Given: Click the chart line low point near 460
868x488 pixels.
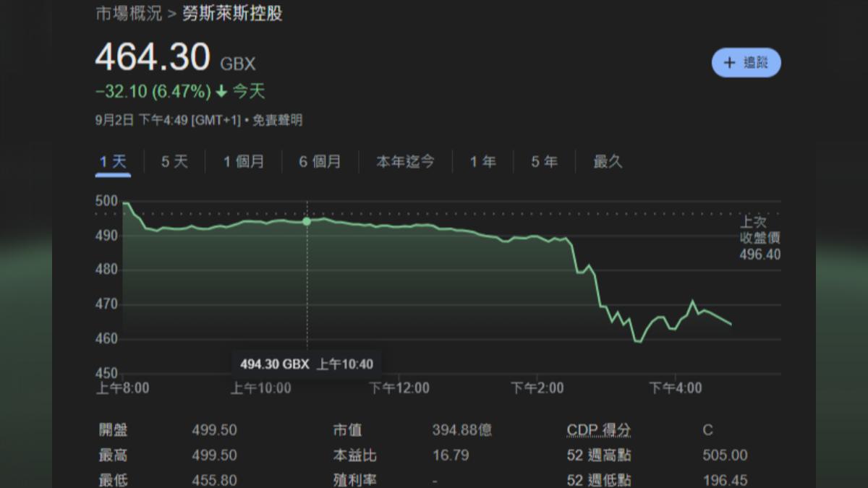Looking at the screenshot, I should point(638,341).
